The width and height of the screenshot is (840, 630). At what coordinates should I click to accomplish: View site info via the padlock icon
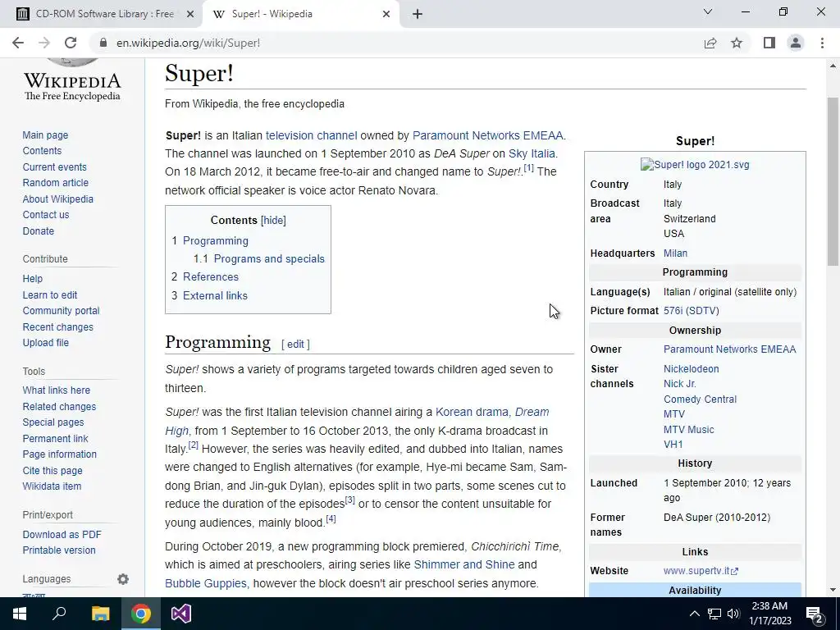pos(104,43)
